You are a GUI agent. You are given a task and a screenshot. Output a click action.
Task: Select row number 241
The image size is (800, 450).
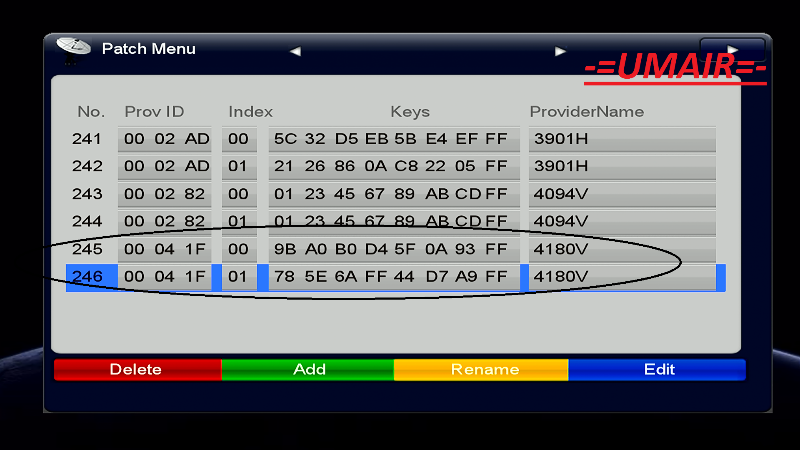(88, 139)
